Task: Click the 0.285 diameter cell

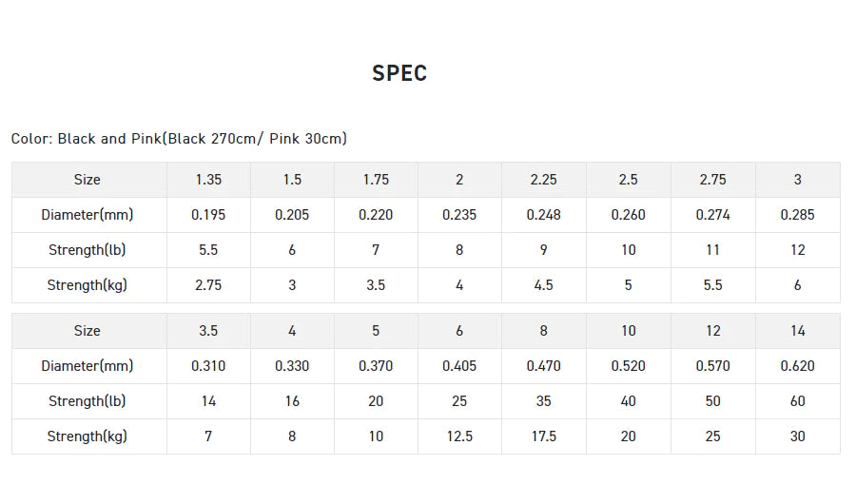Action: coord(797,215)
